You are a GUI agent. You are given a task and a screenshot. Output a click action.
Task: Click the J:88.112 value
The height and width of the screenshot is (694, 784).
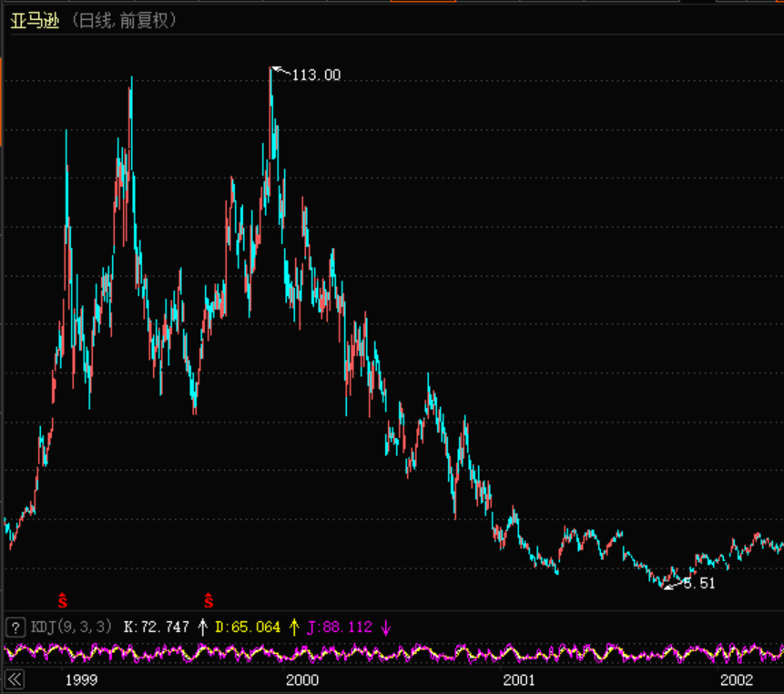[x=340, y=627]
